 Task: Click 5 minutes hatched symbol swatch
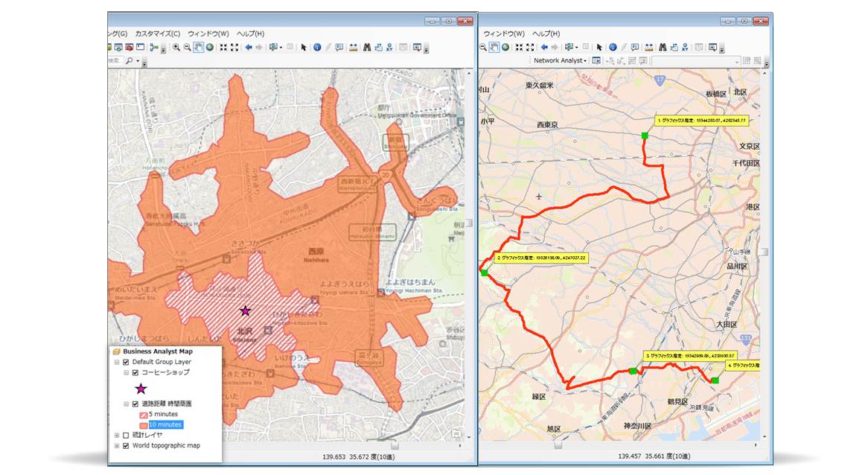pos(144,415)
